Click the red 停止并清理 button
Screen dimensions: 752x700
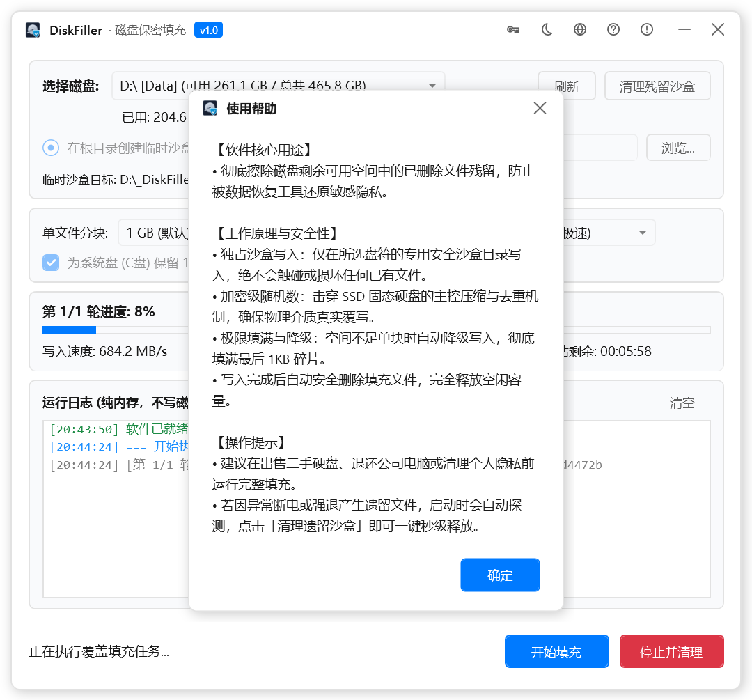(671, 651)
